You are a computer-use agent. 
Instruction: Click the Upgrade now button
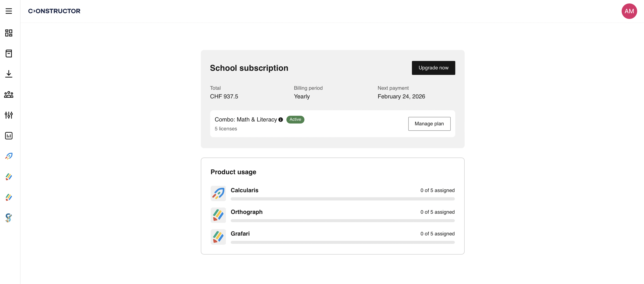(x=433, y=68)
